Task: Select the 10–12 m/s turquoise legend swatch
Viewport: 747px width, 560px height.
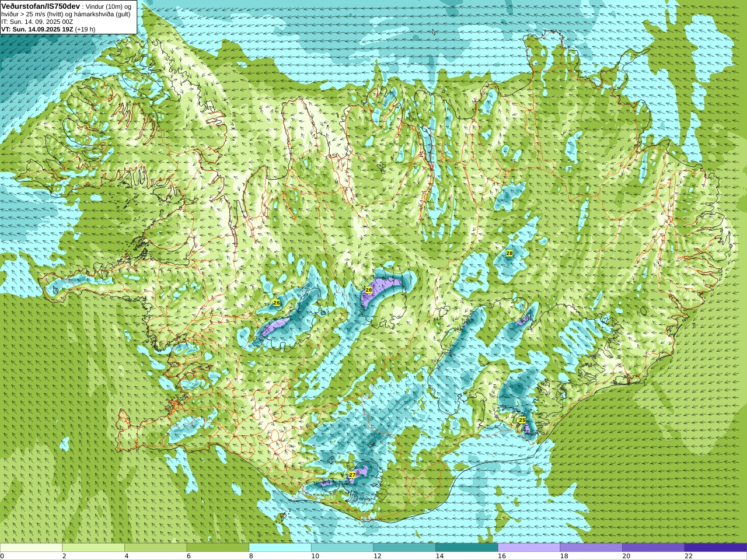Action: pyautogui.click(x=342, y=548)
